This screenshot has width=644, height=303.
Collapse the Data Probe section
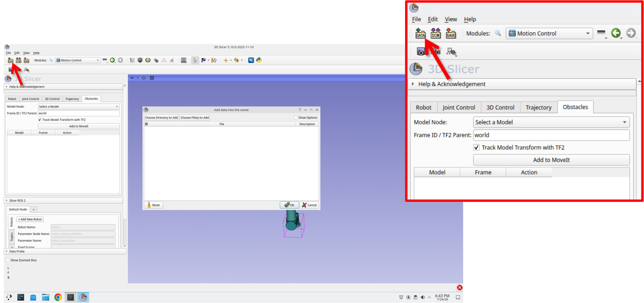(x=65, y=252)
